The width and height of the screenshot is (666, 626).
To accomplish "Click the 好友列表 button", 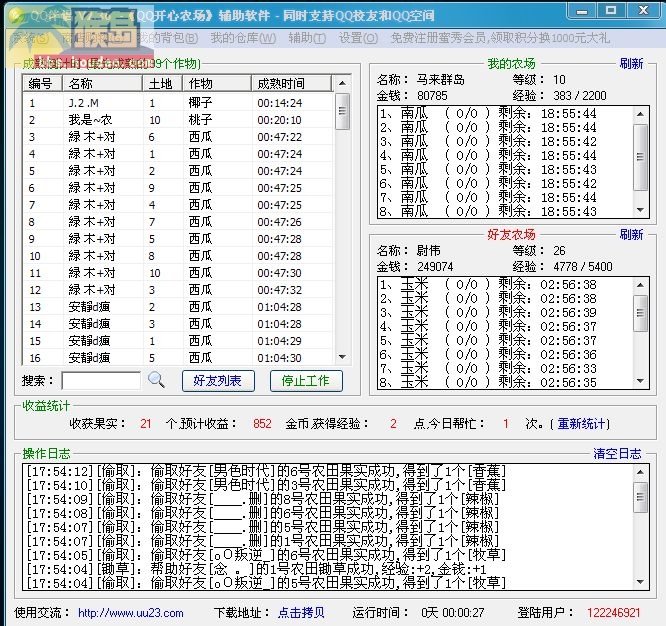I will pos(218,381).
